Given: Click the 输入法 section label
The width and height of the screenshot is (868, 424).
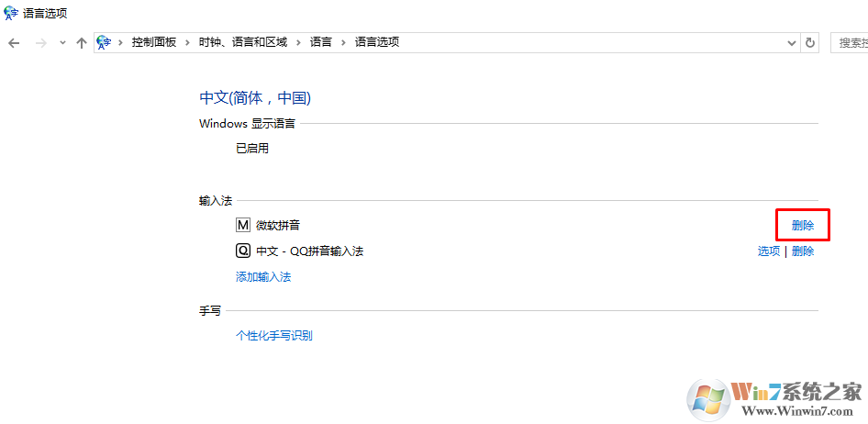Looking at the screenshot, I should [216, 201].
